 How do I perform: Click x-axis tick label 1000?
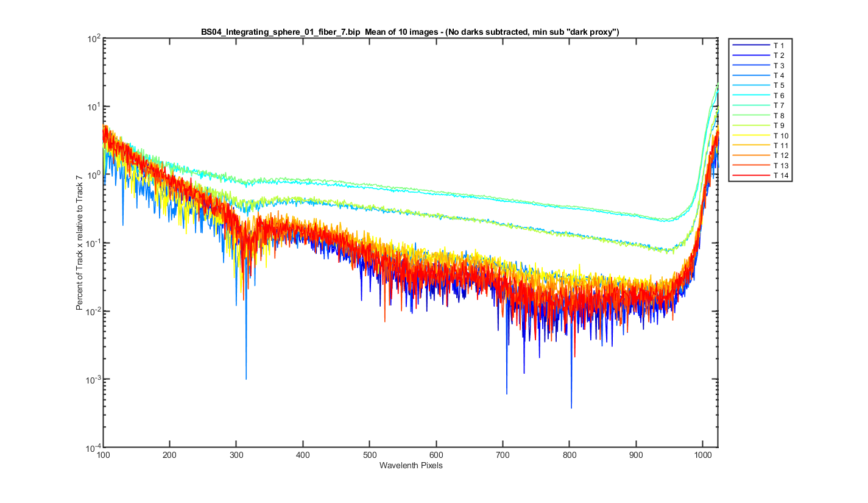(702, 455)
